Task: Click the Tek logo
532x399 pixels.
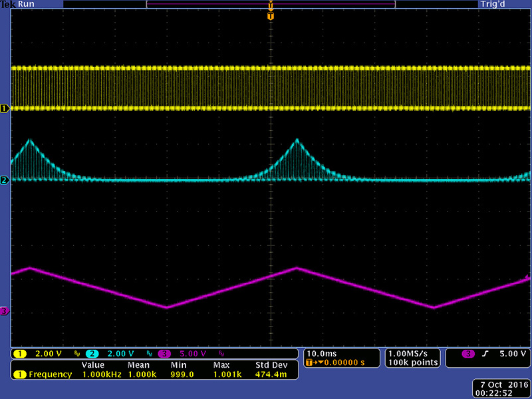Action: pyautogui.click(x=8, y=4)
